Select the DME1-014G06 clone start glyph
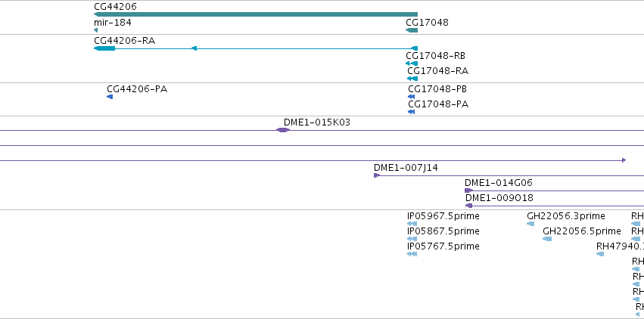 468,190
